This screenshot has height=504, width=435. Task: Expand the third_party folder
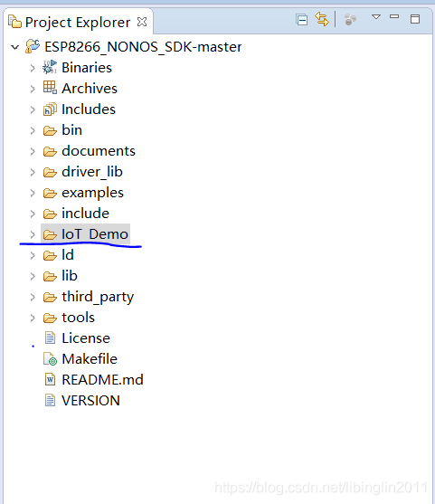(33, 297)
